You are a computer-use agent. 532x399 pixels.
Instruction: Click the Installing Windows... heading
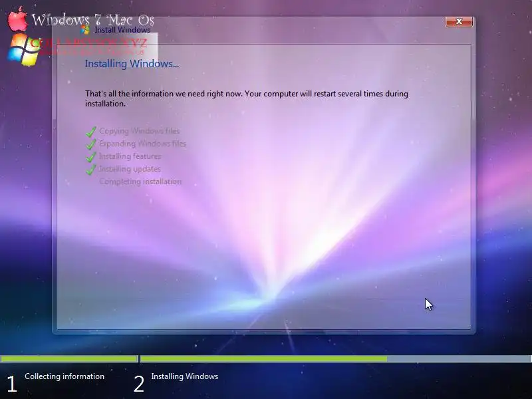coord(132,63)
